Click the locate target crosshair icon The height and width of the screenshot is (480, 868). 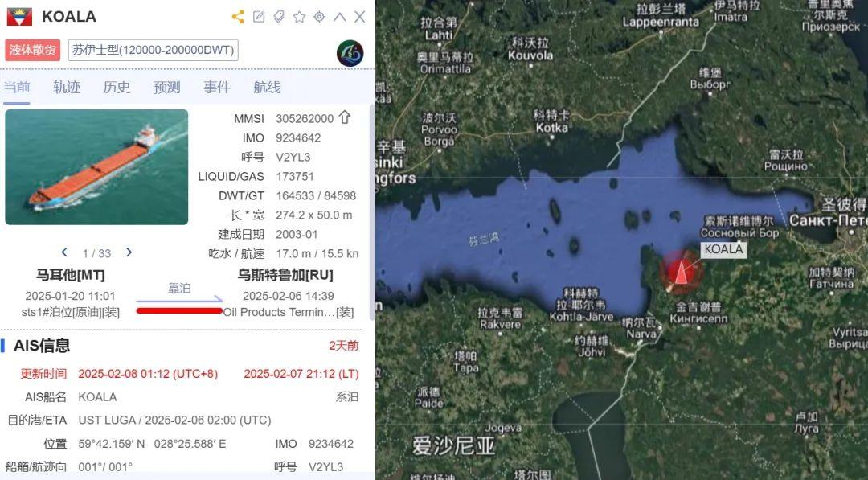tap(319, 17)
